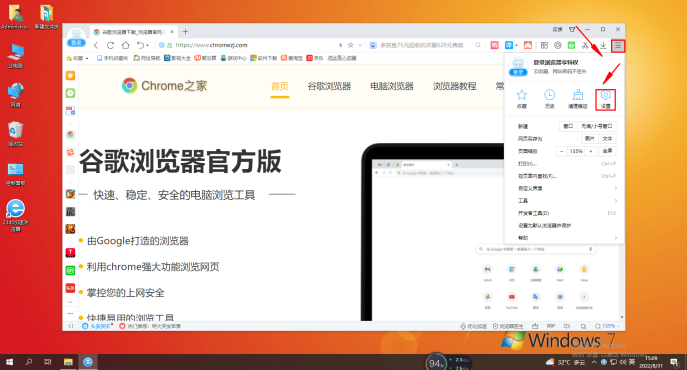Screen dimensions: 687x370
Task: Click the red T icon in left sidebar
Action: (71, 253)
